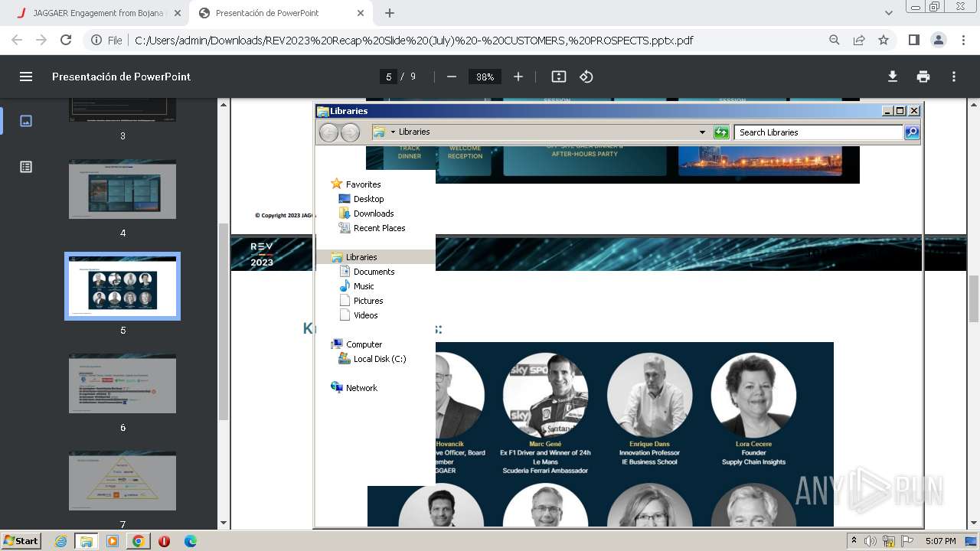Select Favorites in navigation pane

[x=363, y=184]
